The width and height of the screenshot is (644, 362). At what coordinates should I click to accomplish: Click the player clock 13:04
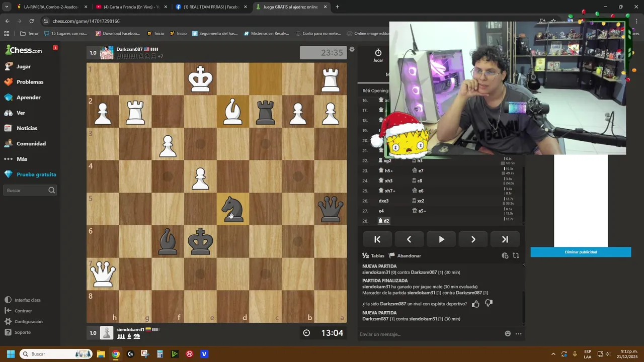pyautogui.click(x=323, y=333)
